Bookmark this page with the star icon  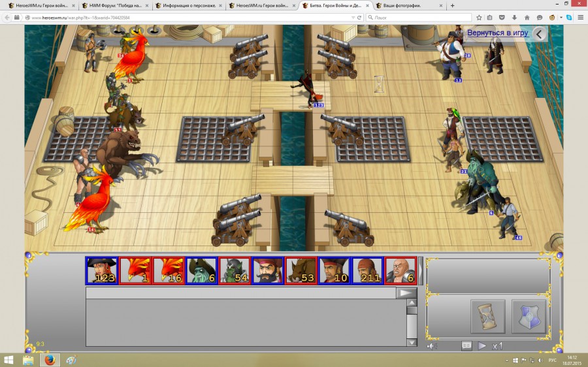[479, 17]
